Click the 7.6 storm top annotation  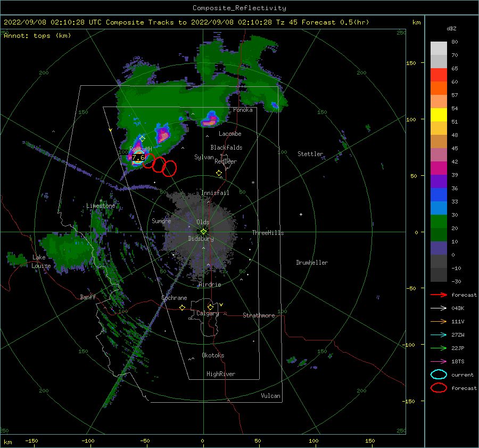pos(138,158)
